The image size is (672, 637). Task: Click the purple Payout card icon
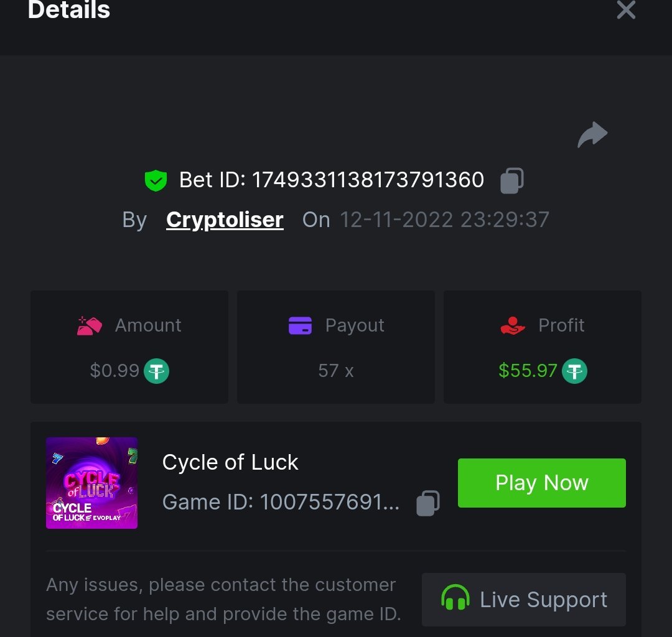click(x=300, y=325)
